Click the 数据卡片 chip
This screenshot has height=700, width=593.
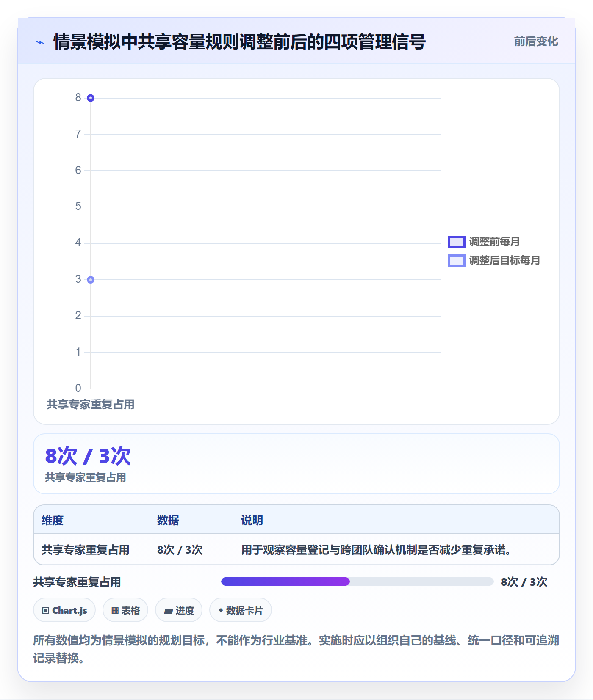241,610
